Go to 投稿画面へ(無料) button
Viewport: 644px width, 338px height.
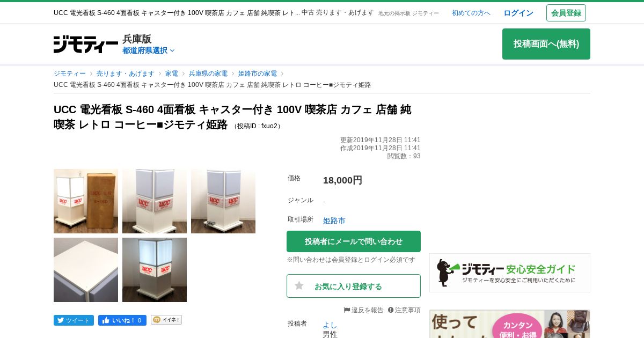(546, 44)
